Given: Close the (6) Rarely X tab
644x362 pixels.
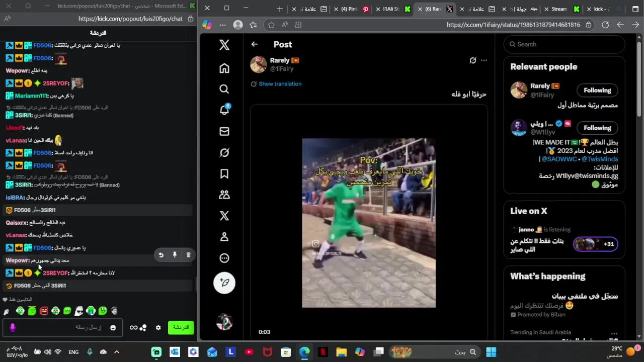Looking at the screenshot, I should point(420,9).
